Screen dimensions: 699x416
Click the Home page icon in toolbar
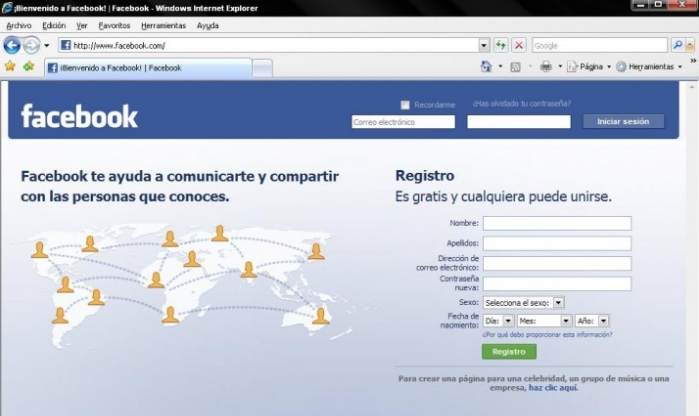(x=486, y=67)
